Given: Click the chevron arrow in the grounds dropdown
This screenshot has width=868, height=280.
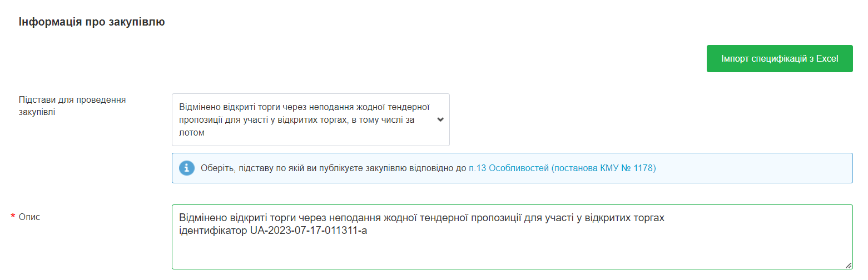Looking at the screenshot, I should 440,119.
